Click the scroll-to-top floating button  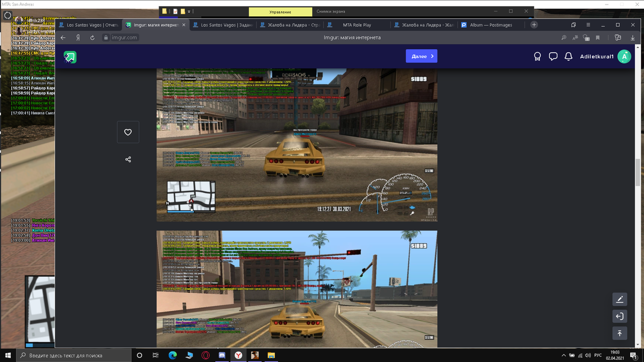(x=620, y=333)
